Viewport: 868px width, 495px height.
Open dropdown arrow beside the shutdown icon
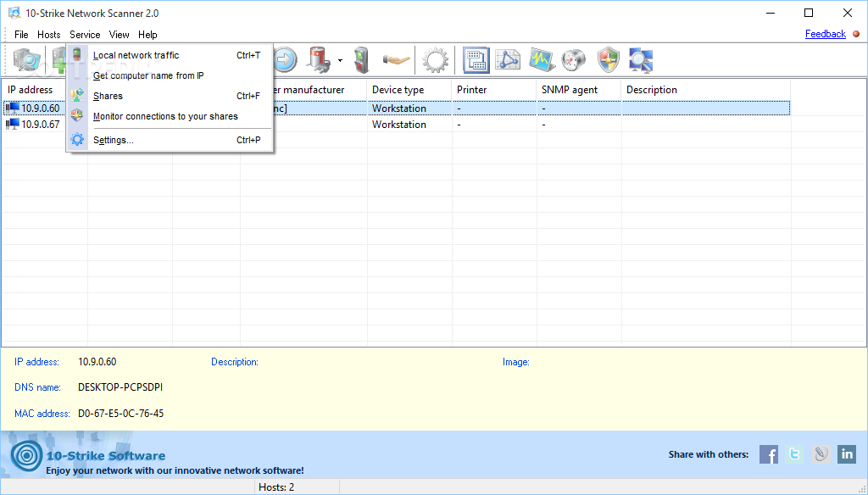[x=340, y=60]
